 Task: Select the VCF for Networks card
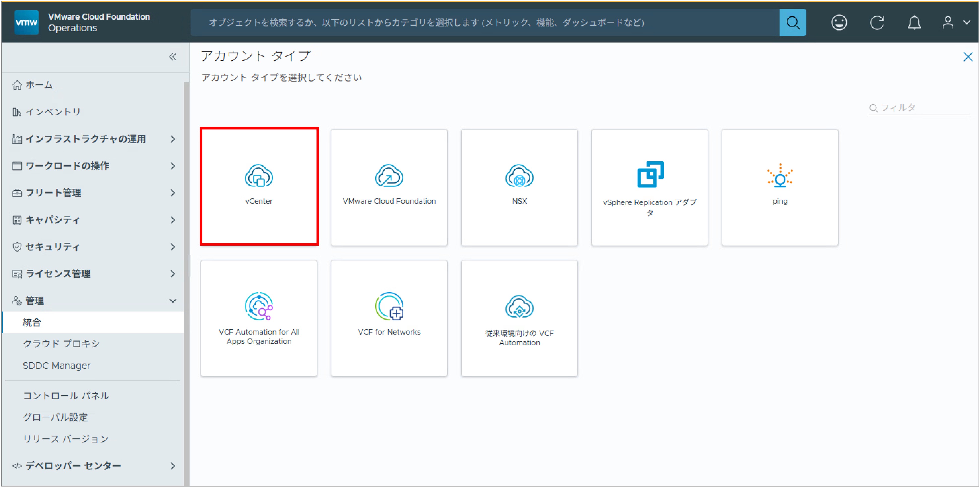pyautogui.click(x=389, y=318)
